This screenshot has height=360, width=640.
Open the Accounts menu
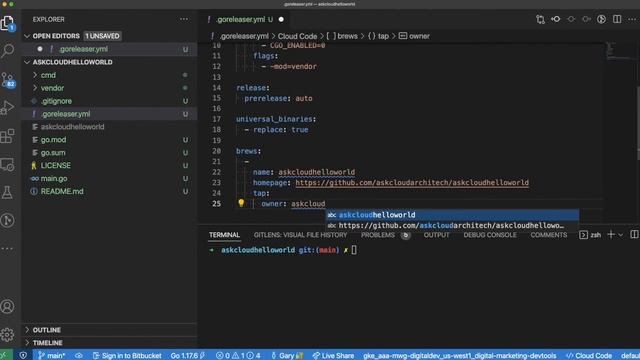[x=7, y=307]
